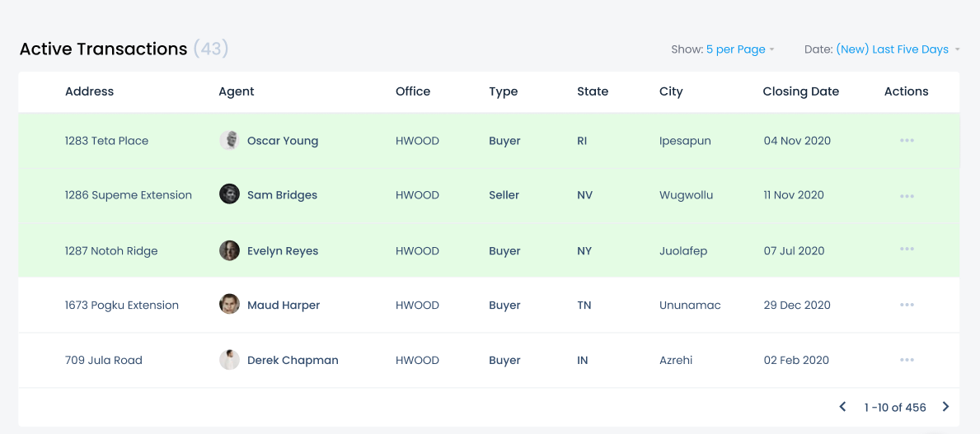
Task: Sort by Closing Date column header
Action: tap(800, 91)
